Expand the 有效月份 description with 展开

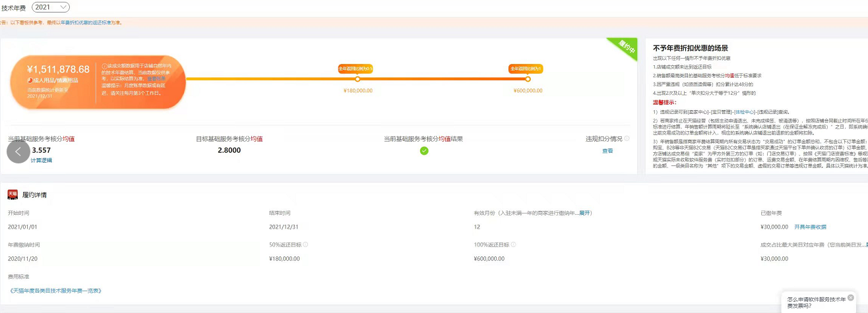point(585,213)
